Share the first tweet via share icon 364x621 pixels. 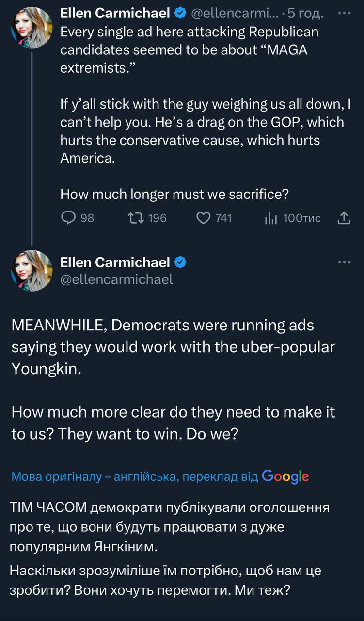point(343,218)
